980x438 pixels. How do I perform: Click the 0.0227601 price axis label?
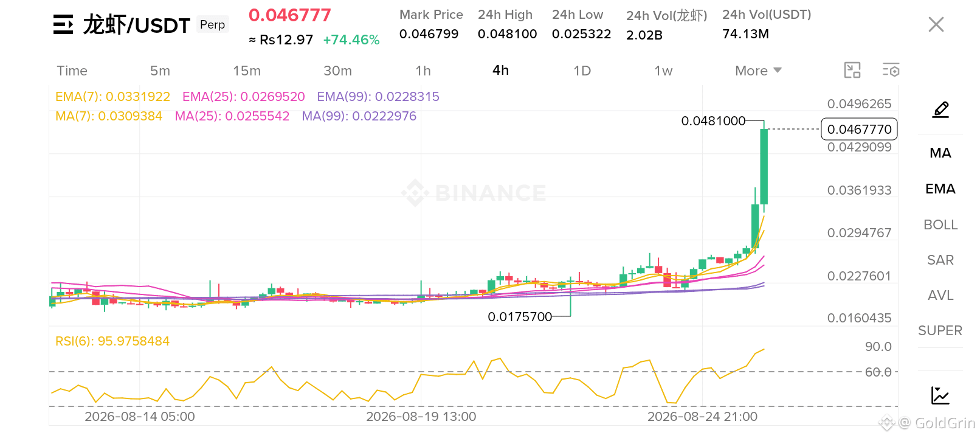pos(860,276)
